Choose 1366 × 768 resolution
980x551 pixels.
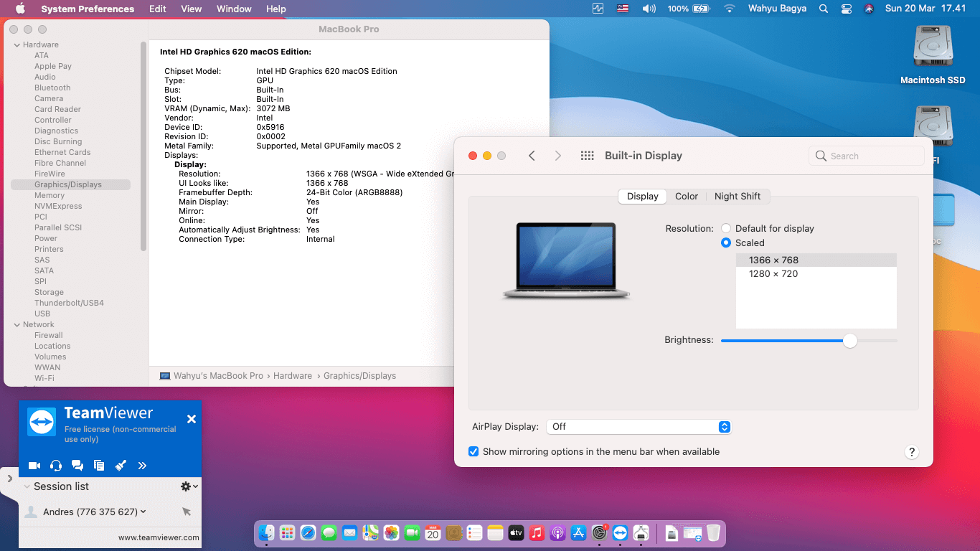click(816, 260)
